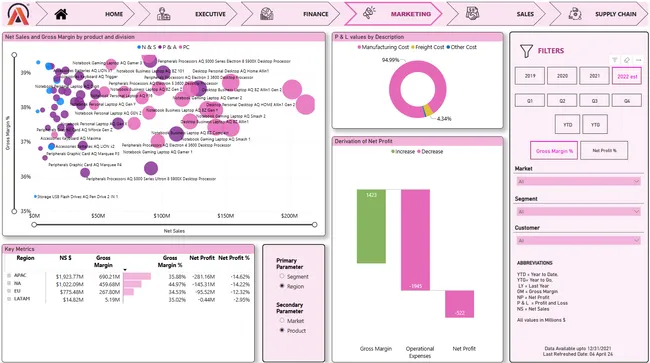Click the green Gross Margin waterfall bar
Image resolution: width=650 pixels, height=363 pixels.
(371, 226)
